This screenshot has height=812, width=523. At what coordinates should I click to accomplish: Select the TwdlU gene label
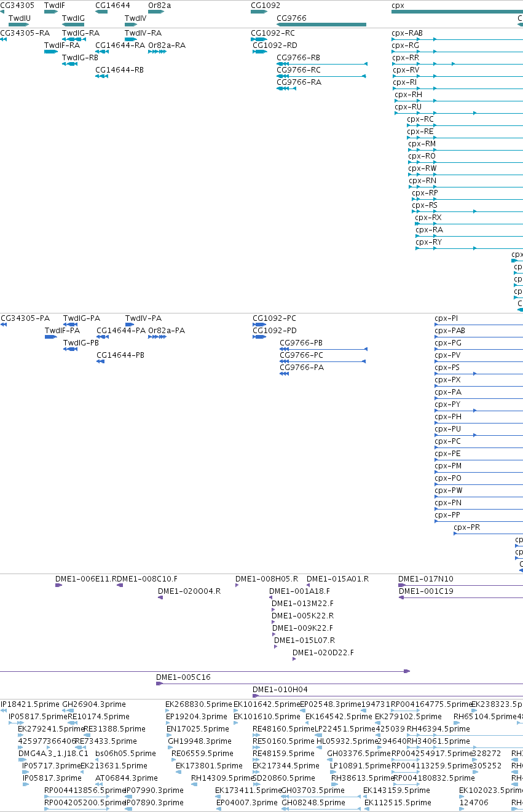pos(20,18)
